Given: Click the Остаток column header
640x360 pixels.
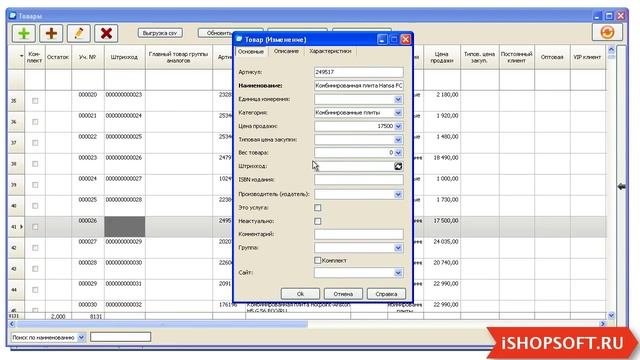Looking at the screenshot, I should [58, 57].
